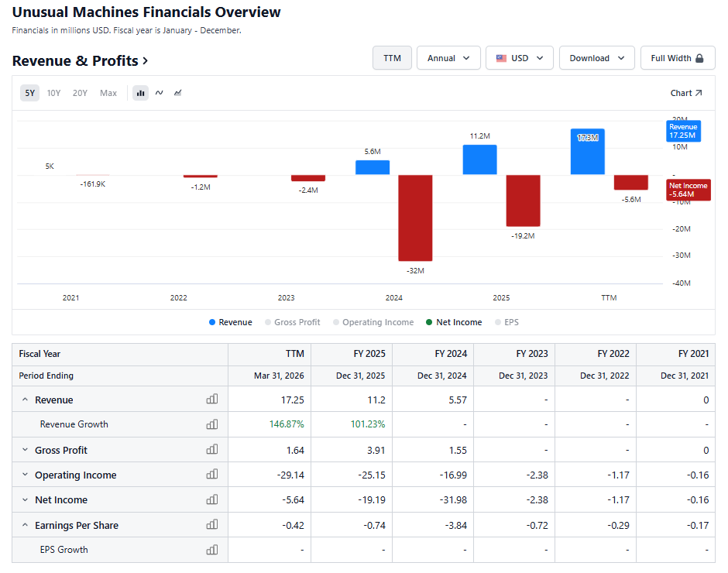
Task: Select the bar chart view icon
Action: pos(140,93)
